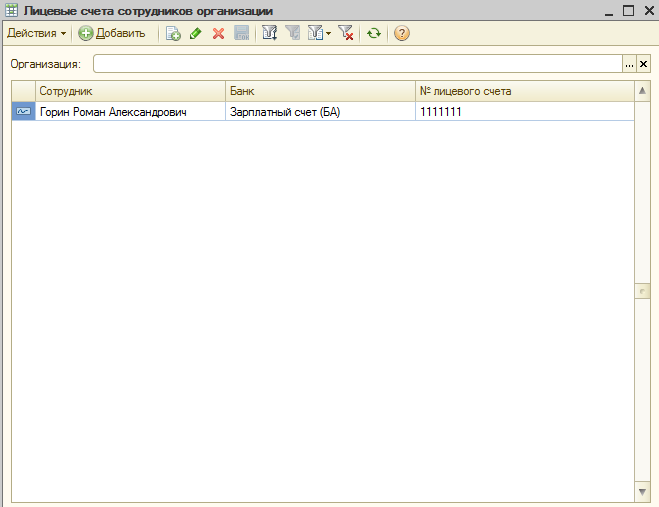Click the grayed-out save record icon
The height and width of the screenshot is (507, 659).
pyautogui.click(x=241, y=33)
